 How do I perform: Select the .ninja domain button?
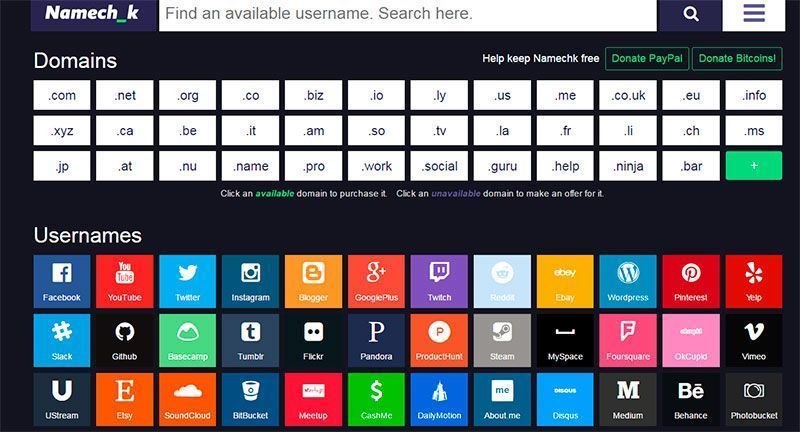[x=628, y=166]
